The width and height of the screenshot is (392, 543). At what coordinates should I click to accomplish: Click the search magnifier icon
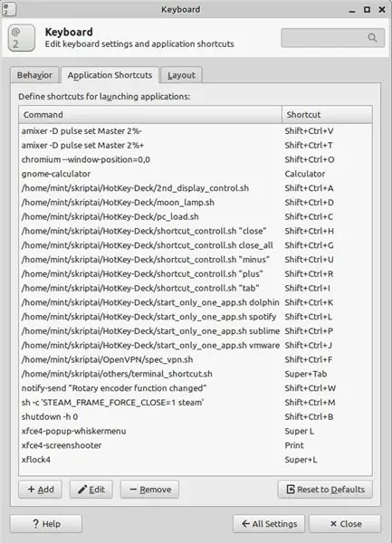click(x=372, y=37)
